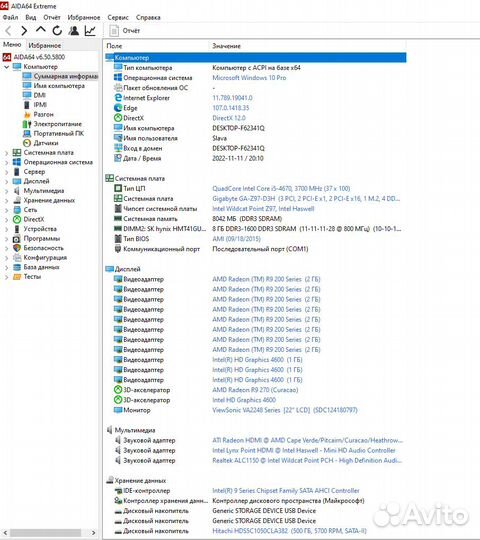The width and height of the screenshot is (480, 540).
Task: Switch to the Меню sidebar tab
Action: [x=12, y=44]
